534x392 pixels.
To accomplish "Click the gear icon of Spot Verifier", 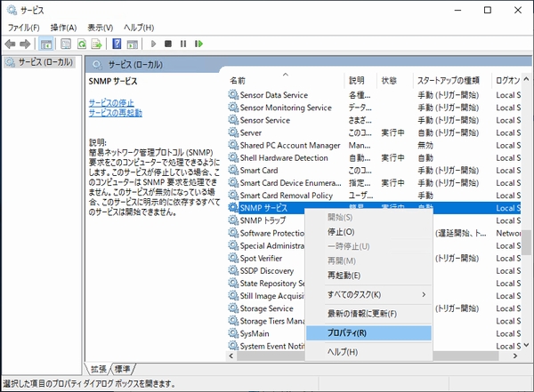I will pyautogui.click(x=233, y=258).
